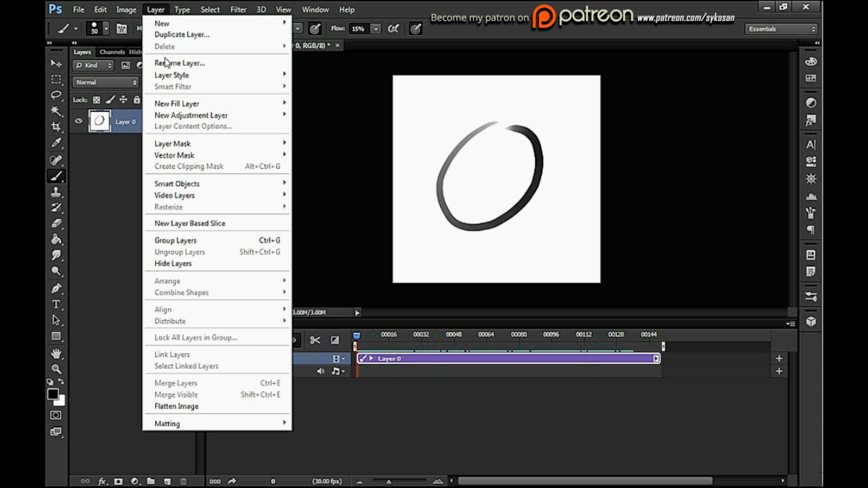
Task: Open the blend mode dropdown set to Normal
Action: point(105,82)
